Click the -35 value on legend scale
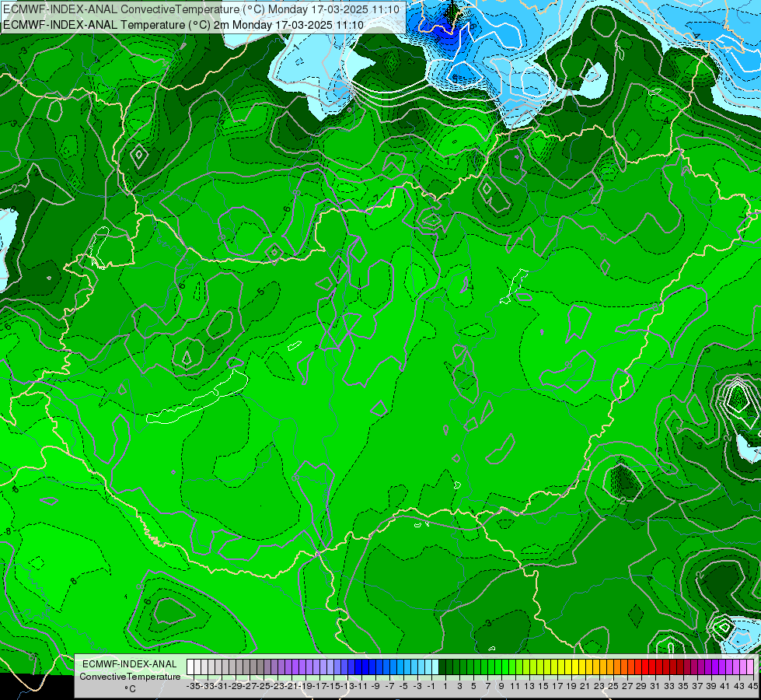 [x=194, y=686]
